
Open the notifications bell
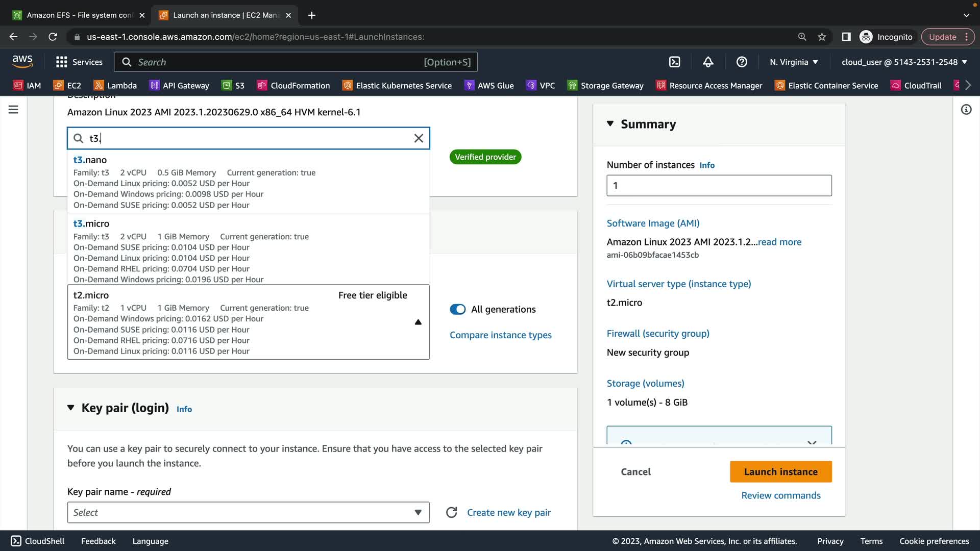(708, 62)
